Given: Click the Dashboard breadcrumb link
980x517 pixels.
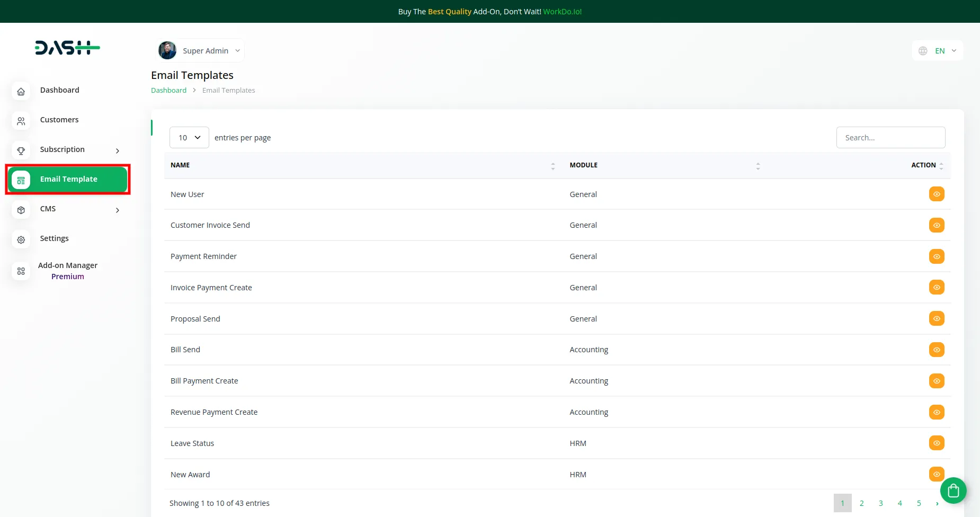Looking at the screenshot, I should click(168, 91).
